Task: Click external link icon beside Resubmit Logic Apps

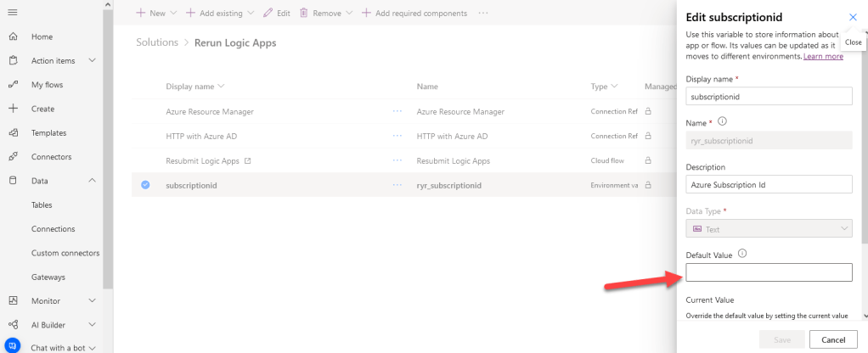Action: (x=247, y=161)
